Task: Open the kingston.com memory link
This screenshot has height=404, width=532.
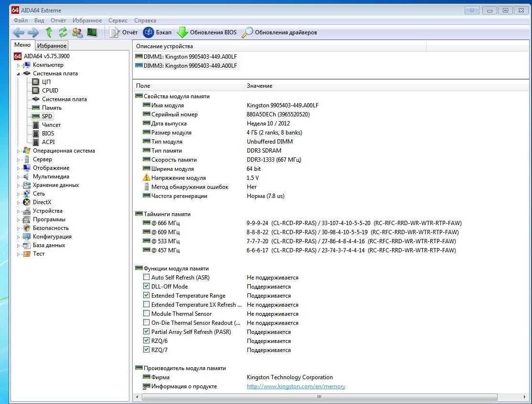Action: (296, 386)
